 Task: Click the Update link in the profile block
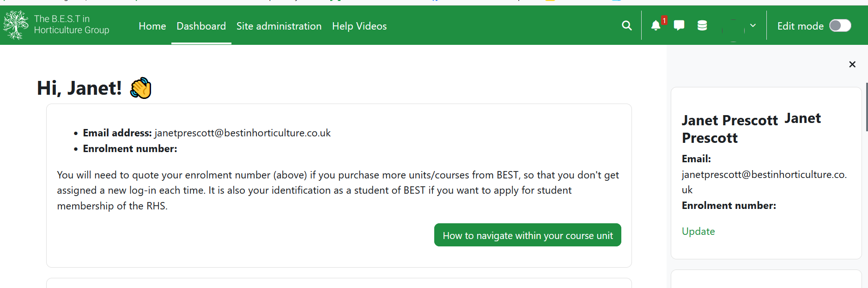coord(698,231)
